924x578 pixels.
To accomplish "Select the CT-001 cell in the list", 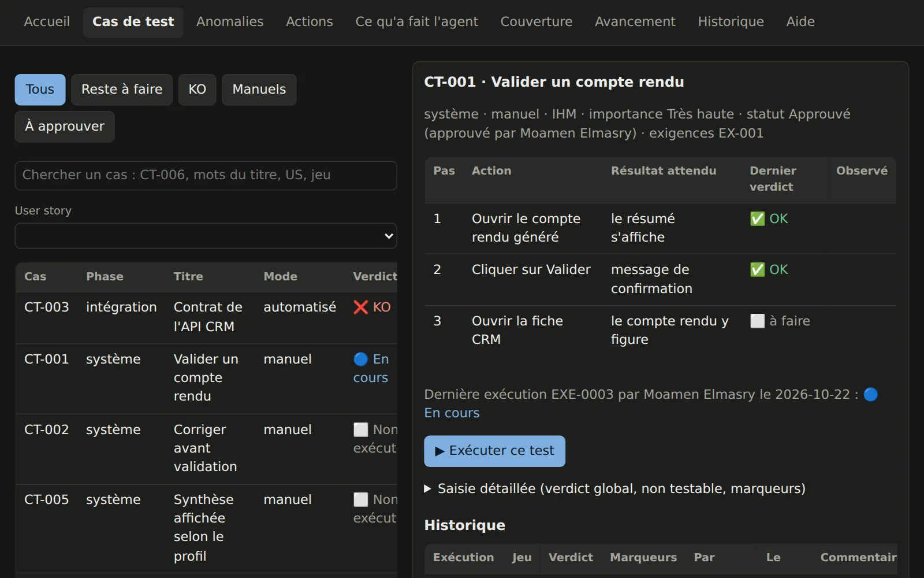I will (46, 359).
